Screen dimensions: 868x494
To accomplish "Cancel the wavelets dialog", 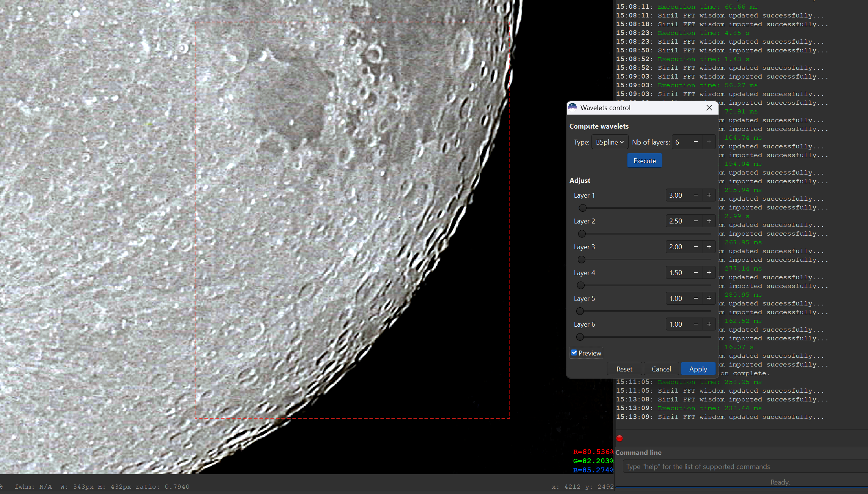I will tap(661, 369).
